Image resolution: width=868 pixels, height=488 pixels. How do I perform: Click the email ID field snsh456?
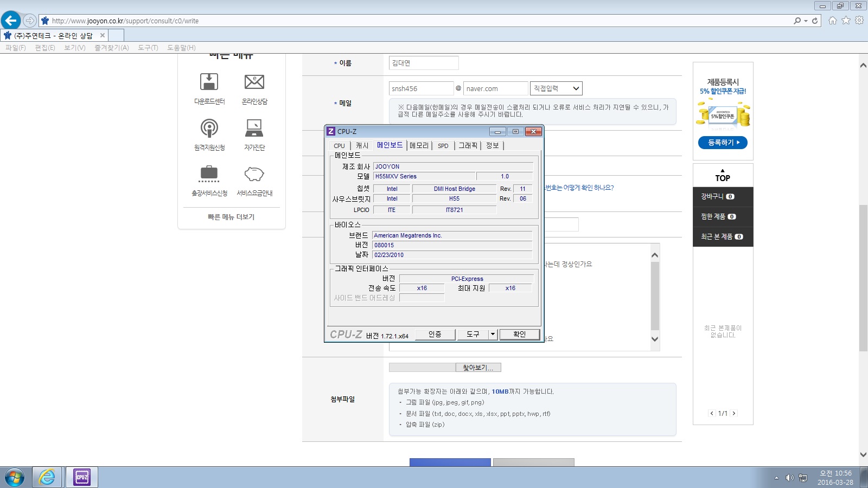point(421,88)
